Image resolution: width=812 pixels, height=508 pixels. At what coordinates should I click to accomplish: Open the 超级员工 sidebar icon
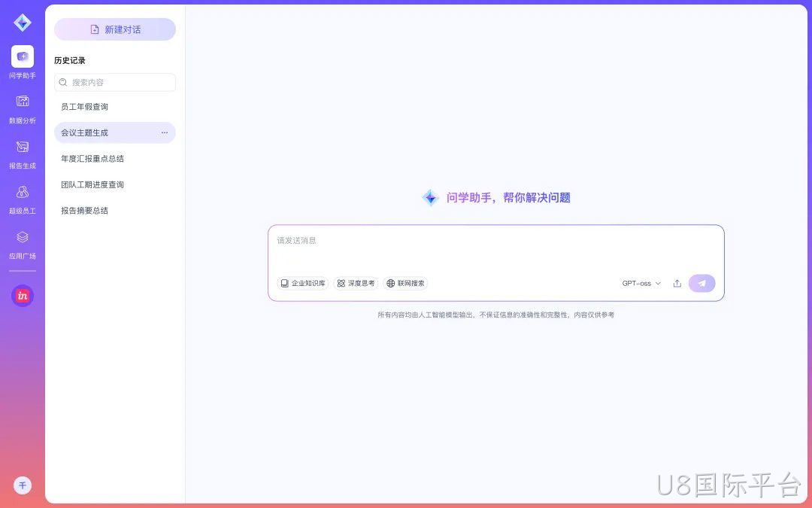23,192
